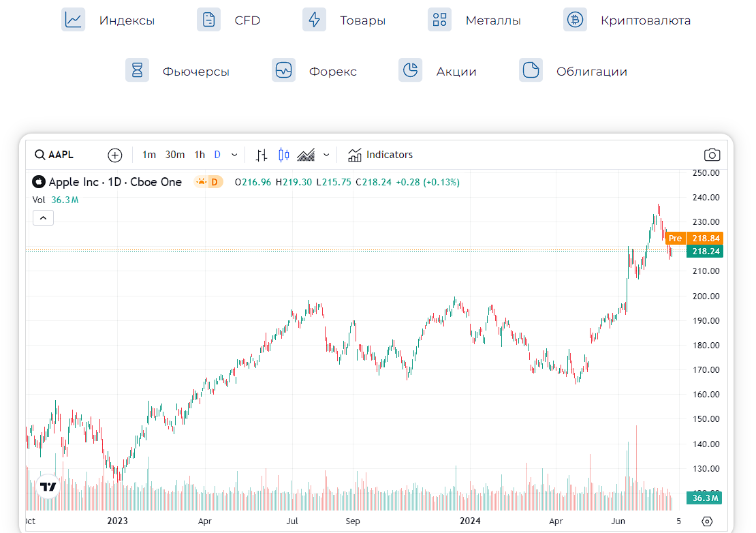Screen dimensions: 756x533
Task: Collapse the legend with the caret button
Action: (x=43, y=218)
